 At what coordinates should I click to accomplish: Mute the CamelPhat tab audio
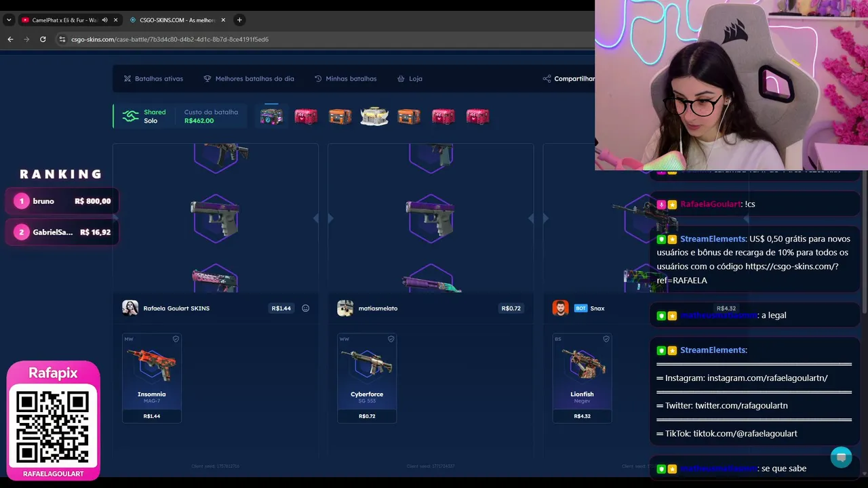[x=104, y=20]
